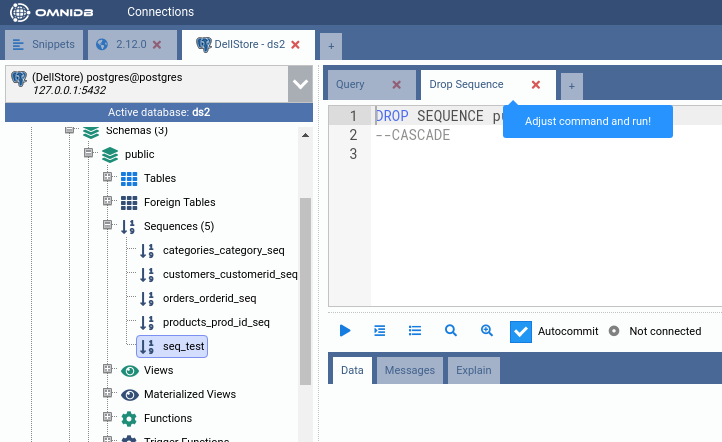Expand the Functions node
Image resolution: width=722 pixels, height=442 pixels.
pos(108,417)
